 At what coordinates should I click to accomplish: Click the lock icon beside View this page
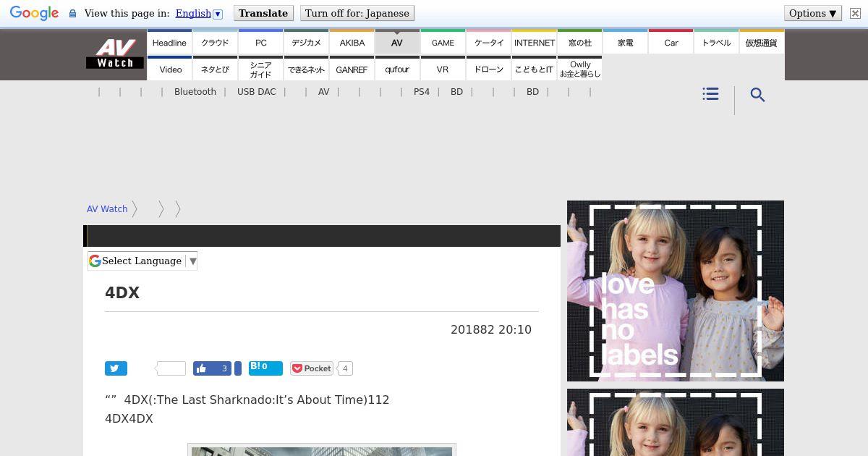[x=72, y=14]
